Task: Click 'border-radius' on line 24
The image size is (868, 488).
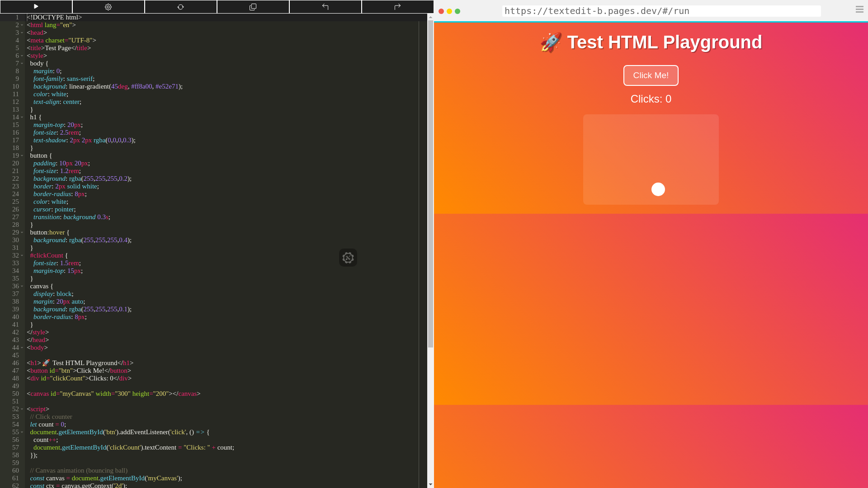Action: coord(52,194)
